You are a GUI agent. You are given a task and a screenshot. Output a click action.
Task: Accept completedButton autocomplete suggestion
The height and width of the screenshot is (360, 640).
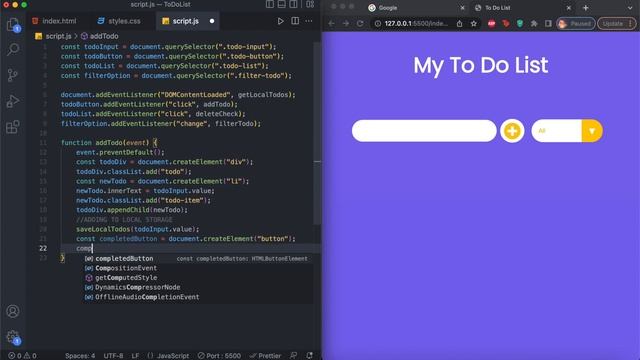[x=198, y=258]
